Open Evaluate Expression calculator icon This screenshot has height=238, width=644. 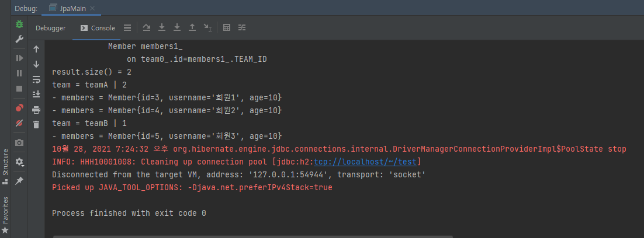(226, 27)
